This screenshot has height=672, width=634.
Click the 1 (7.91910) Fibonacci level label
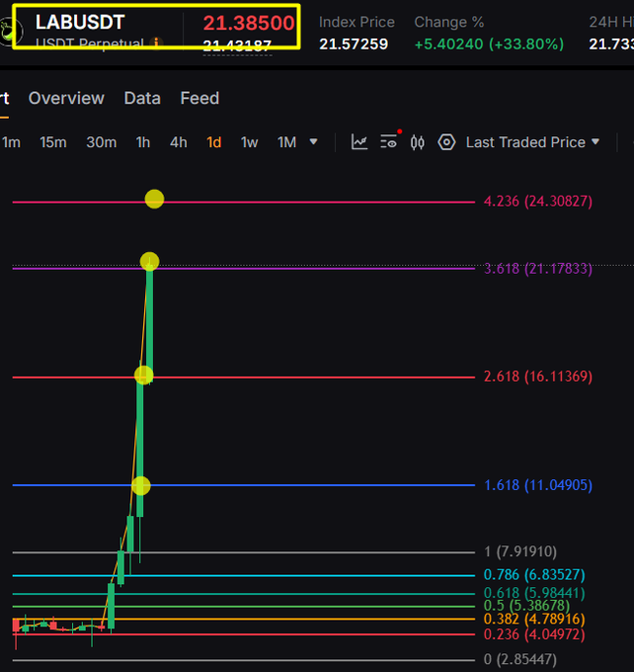click(520, 551)
